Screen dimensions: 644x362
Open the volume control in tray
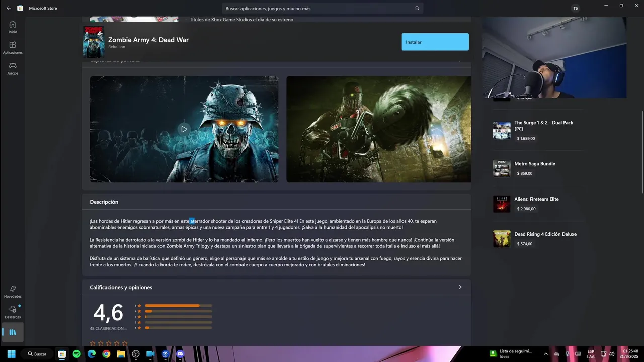coord(612,354)
